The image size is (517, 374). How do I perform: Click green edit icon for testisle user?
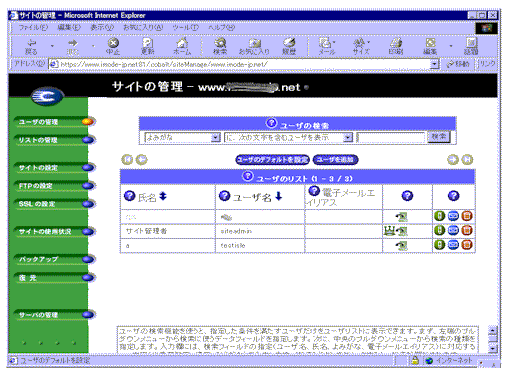[439, 245]
